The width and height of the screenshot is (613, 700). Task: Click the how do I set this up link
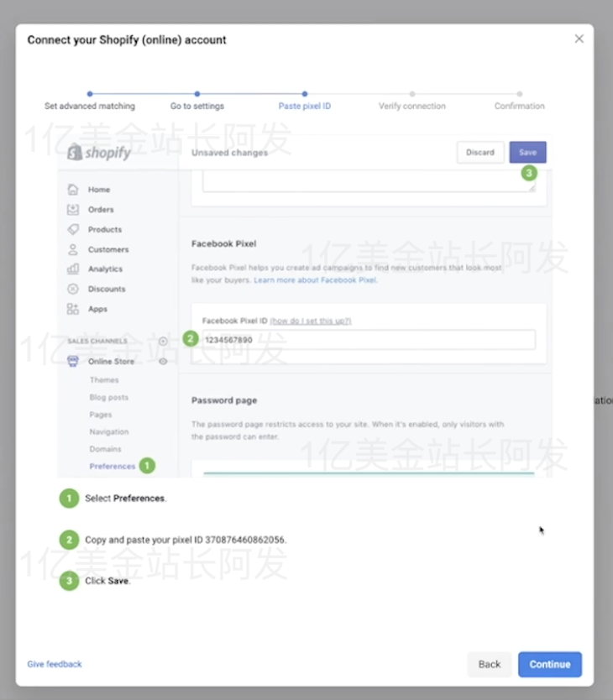click(311, 321)
